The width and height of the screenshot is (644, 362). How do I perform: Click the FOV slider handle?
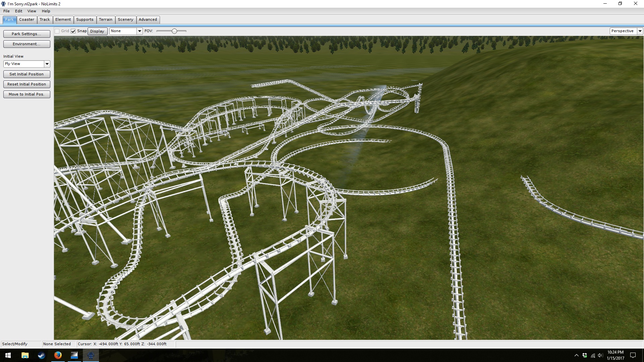point(174,31)
